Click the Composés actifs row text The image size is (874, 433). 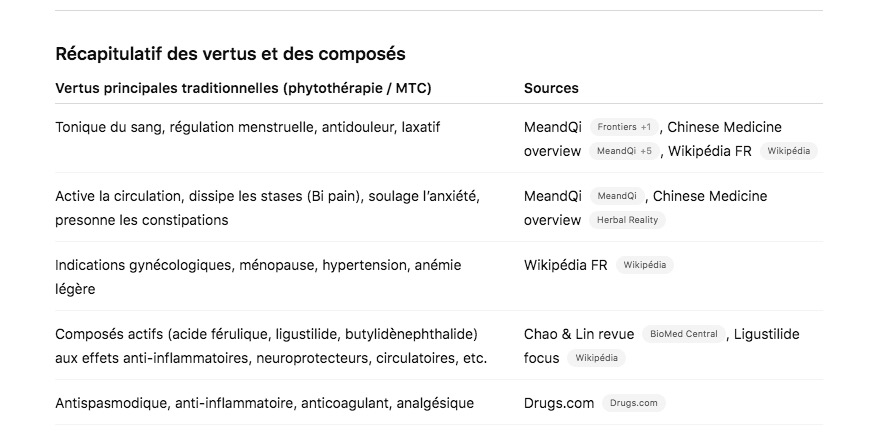click(x=271, y=346)
